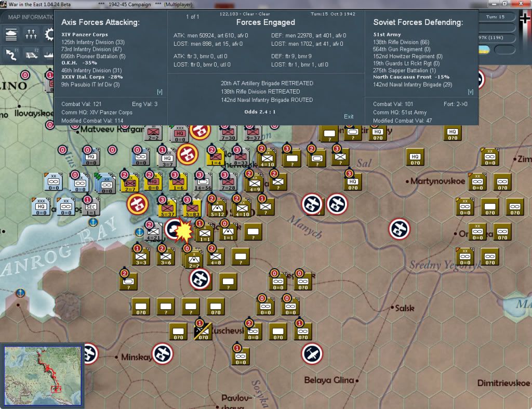Click the Odds 2.4 : 1 result text
This screenshot has height=409, width=532.
pyautogui.click(x=260, y=112)
